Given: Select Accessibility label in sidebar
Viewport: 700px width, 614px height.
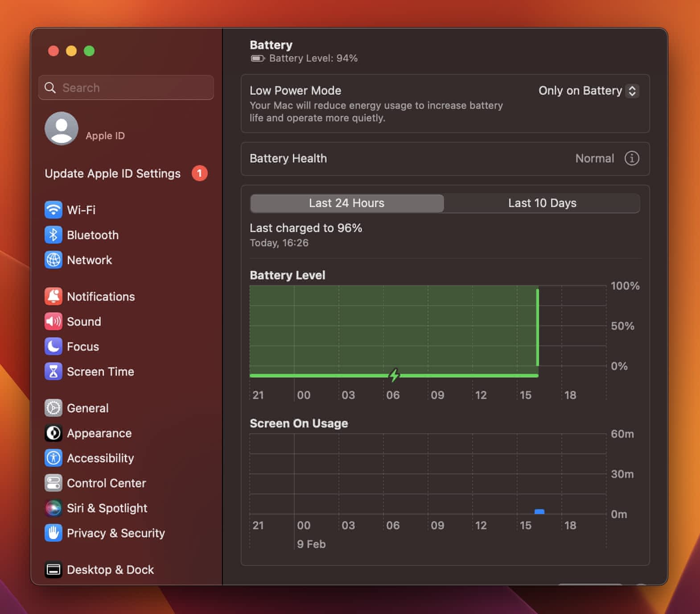Looking at the screenshot, I should 100,458.
